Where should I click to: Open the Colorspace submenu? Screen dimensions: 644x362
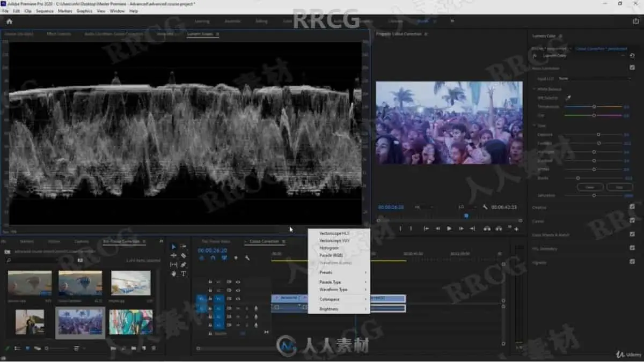[x=339, y=299]
